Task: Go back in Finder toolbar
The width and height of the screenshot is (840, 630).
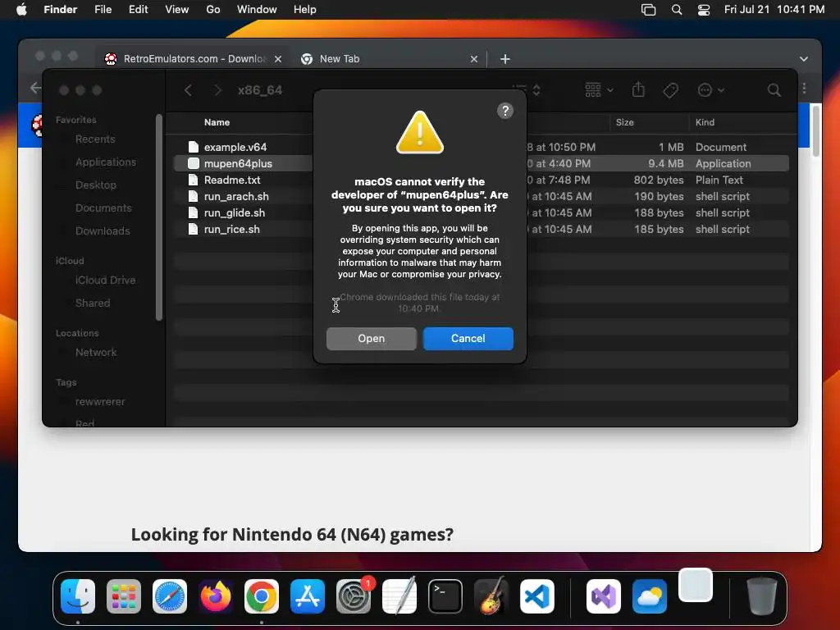Action: tap(188, 90)
